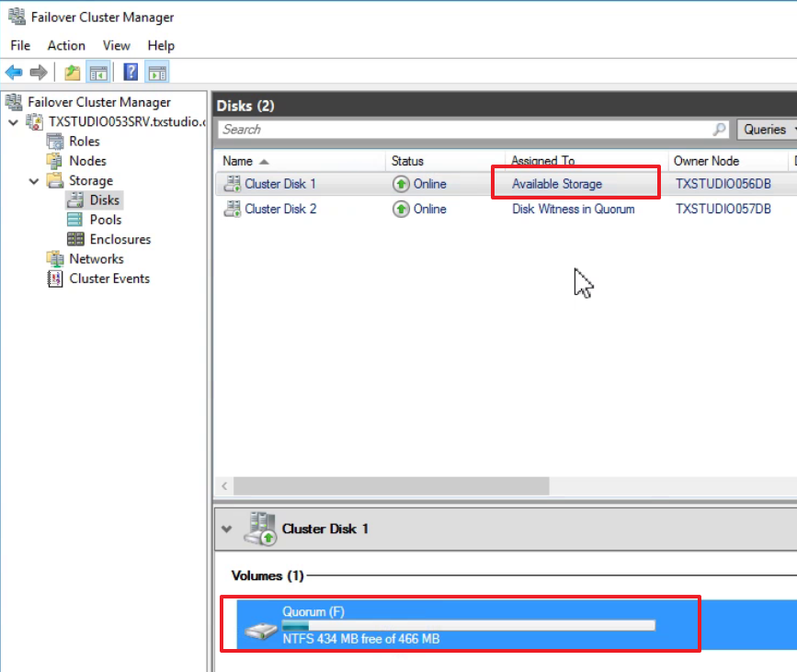Click the Storage folder icon
The height and width of the screenshot is (672, 797).
(x=55, y=180)
